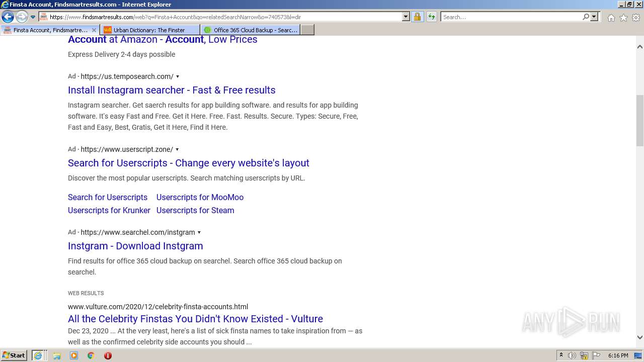The height and width of the screenshot is (362, 644).
Task: Open the Windows Start button
Action: click(14, 355)
